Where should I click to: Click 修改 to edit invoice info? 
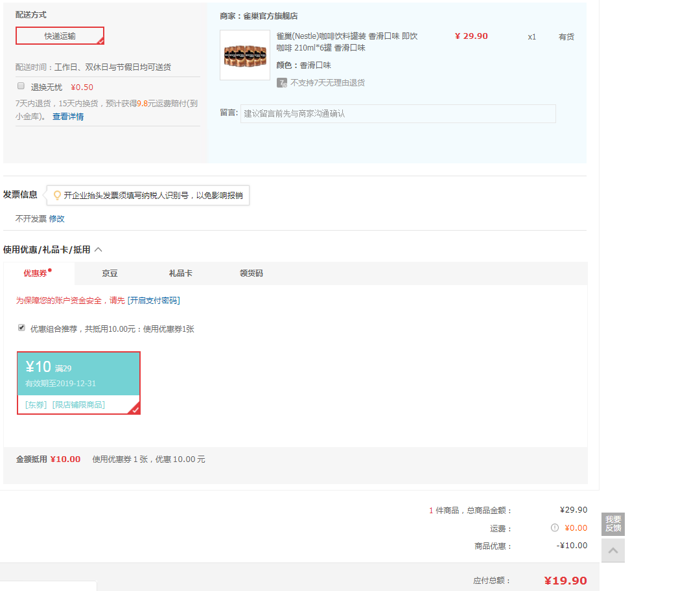(x=56, y=219)
